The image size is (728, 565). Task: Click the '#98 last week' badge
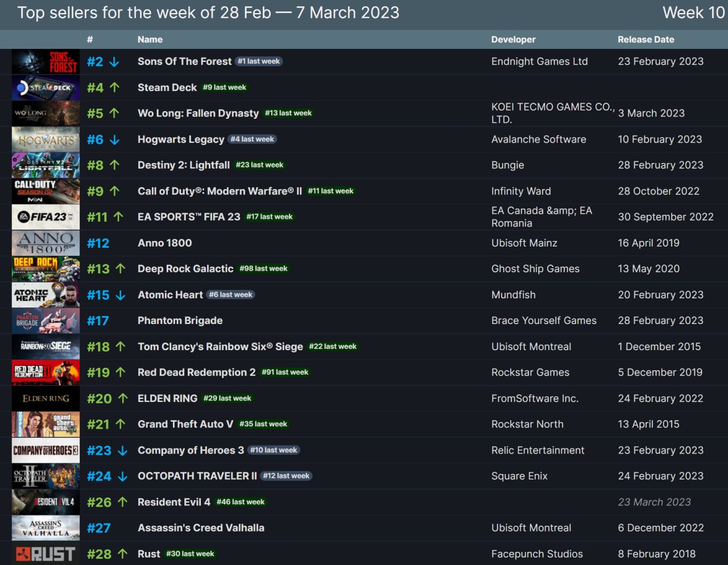[x=263, y=269]
